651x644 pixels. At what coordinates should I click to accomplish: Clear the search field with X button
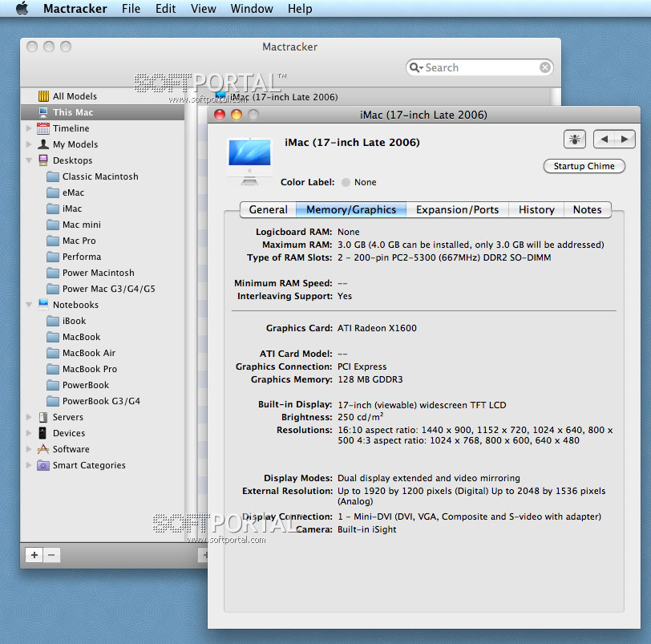tap(544, 67)
